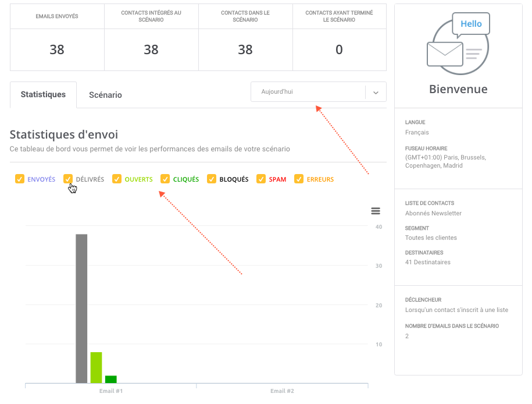Open the chart hamburger menu icon

coord(375,211)
